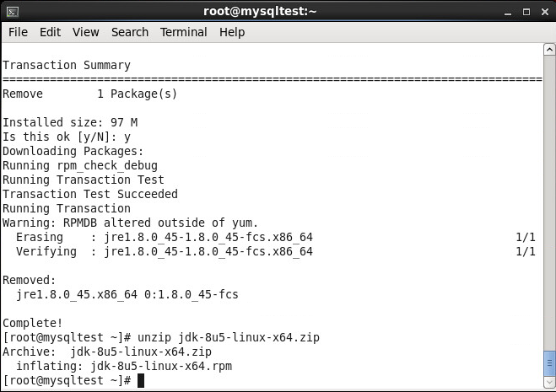Click the 'Transaction Summary' heading text
The image size is (556, 392).
click(x=67, y=65)
